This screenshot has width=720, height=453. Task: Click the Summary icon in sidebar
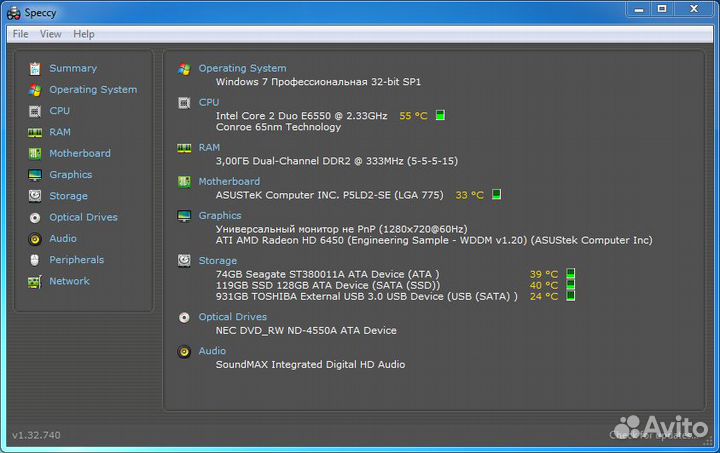pyautogui.click(x=35, y=68)
